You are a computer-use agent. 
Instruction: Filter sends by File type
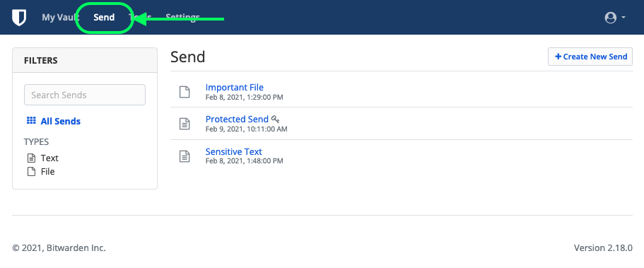point(47,171)
